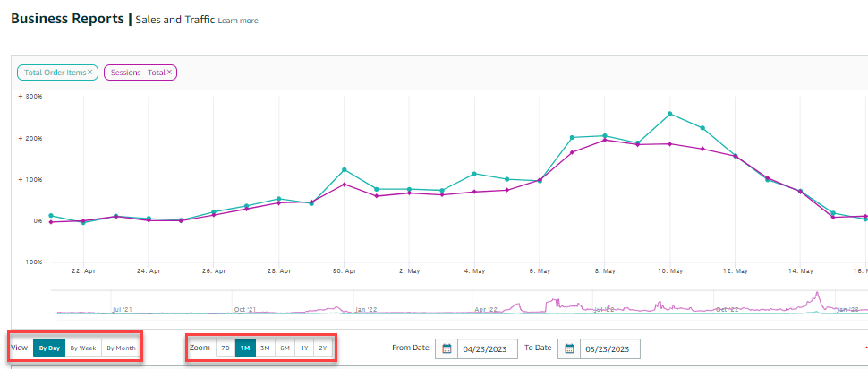
Task: Switch view to By Month
Action: 121,348
